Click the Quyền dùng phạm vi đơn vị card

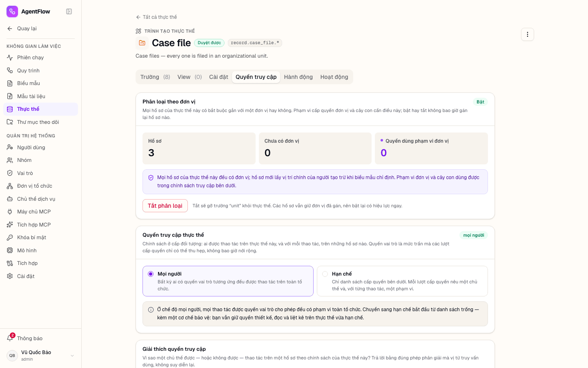tap(431, 148)
